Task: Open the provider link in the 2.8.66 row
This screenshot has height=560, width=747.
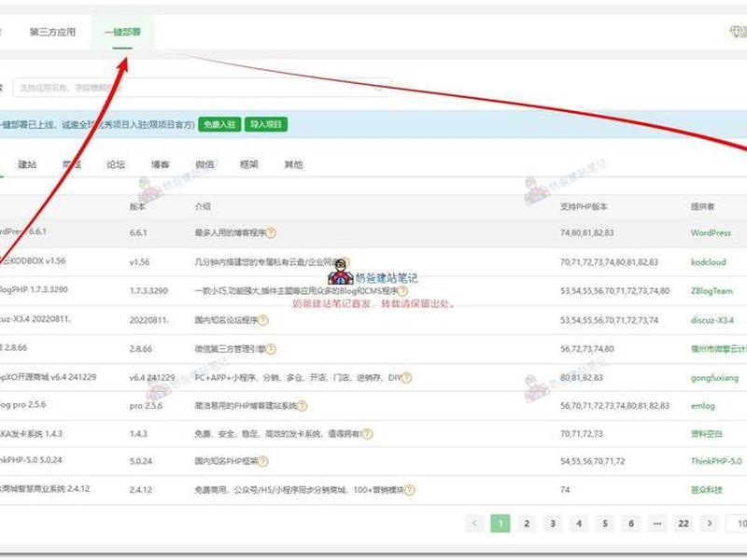Action: point(719,349)
